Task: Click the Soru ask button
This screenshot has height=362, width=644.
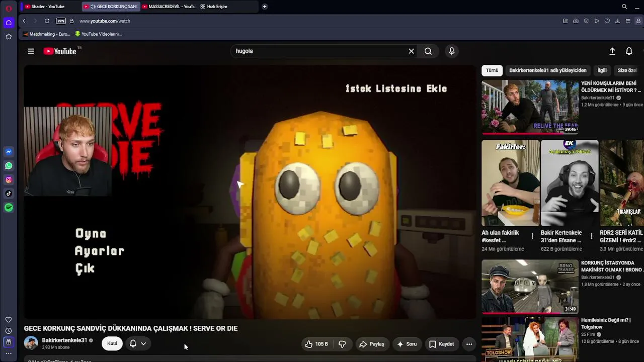Action: (x=407, y=344)
